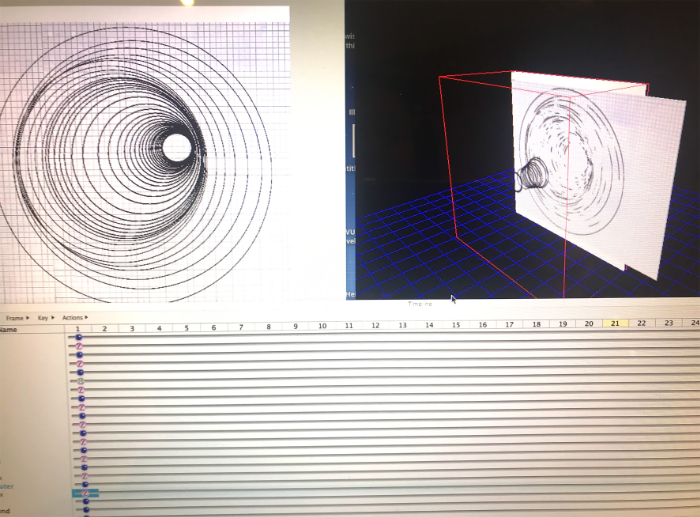Select the blue keyframe in the bottom timeline row

click(x=85, y=511)
